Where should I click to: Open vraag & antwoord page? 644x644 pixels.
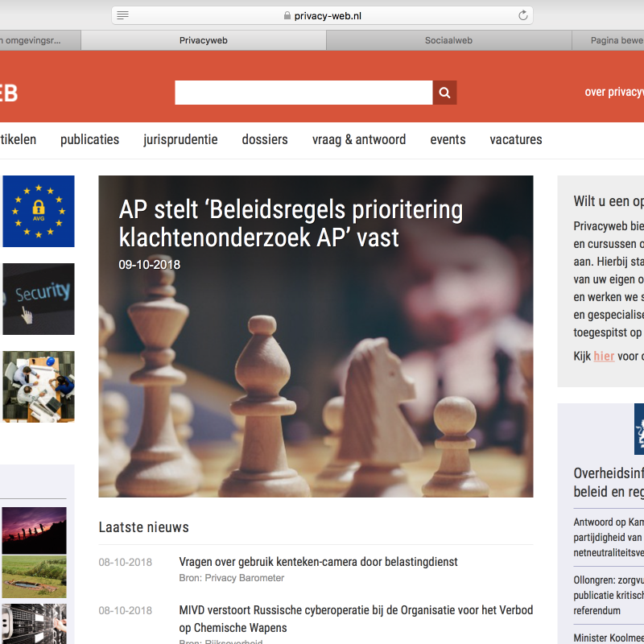[359, 139]
